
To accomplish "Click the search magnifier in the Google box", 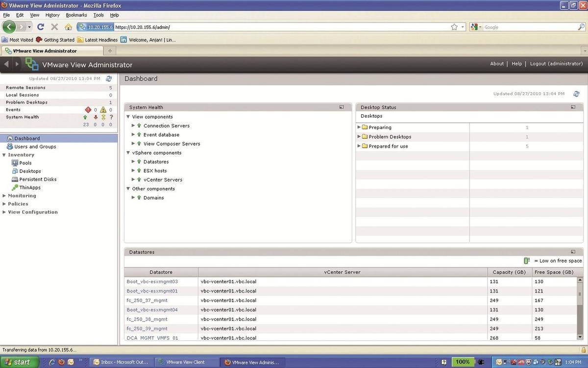I will tap(581, 27).
